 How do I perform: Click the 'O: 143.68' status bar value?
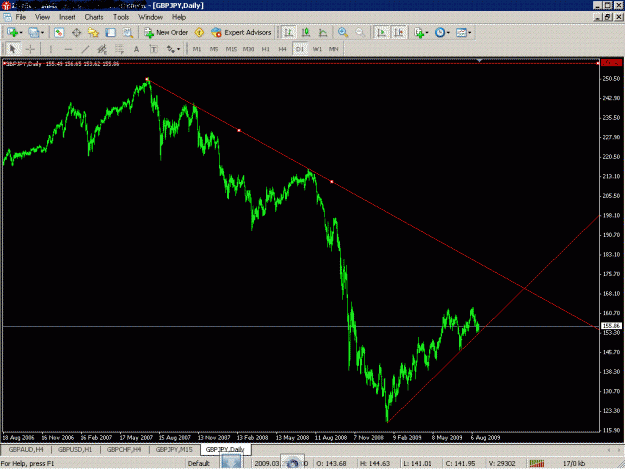tap(332, 463)
